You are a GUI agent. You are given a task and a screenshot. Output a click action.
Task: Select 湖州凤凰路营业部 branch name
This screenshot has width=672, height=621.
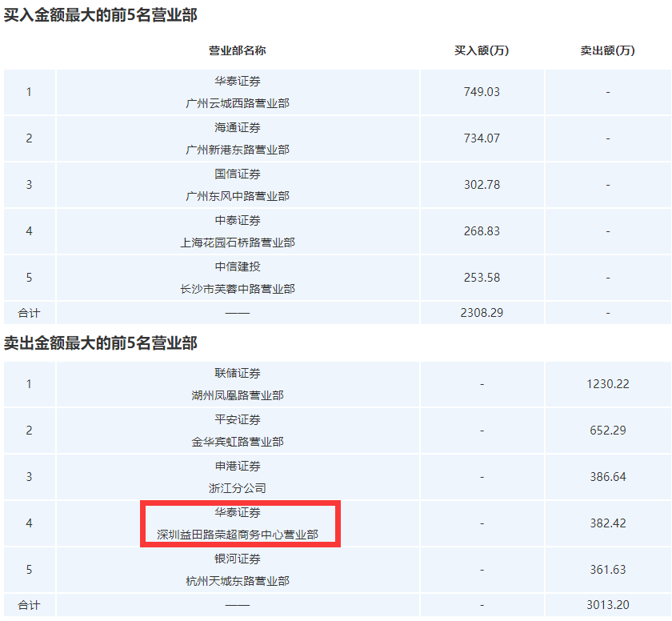(238, 395)
